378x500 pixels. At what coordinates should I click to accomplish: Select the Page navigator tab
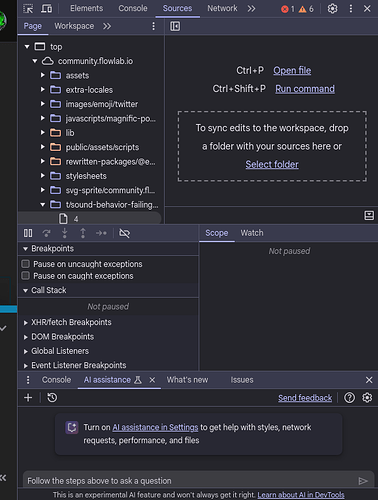[x=33, y=26]
